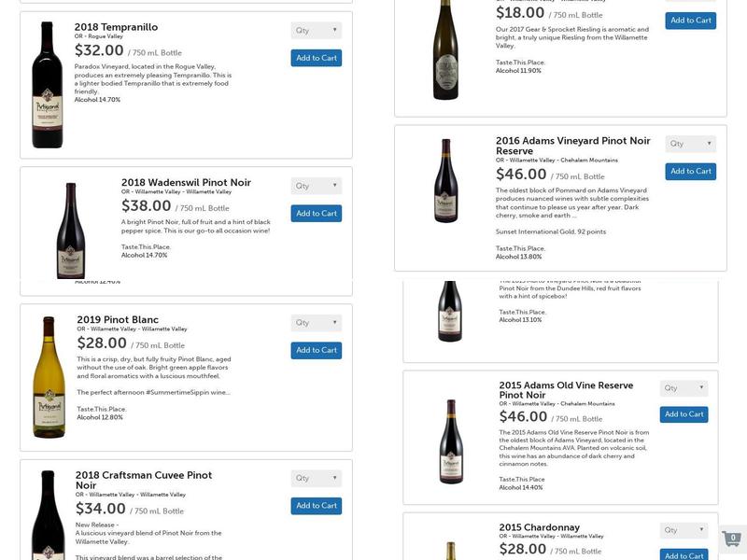Add the 2018 Wadenswil Pinot Noir to cart
Image resolution: width=747 pixels, height=560 pixels.
point(316,213)
